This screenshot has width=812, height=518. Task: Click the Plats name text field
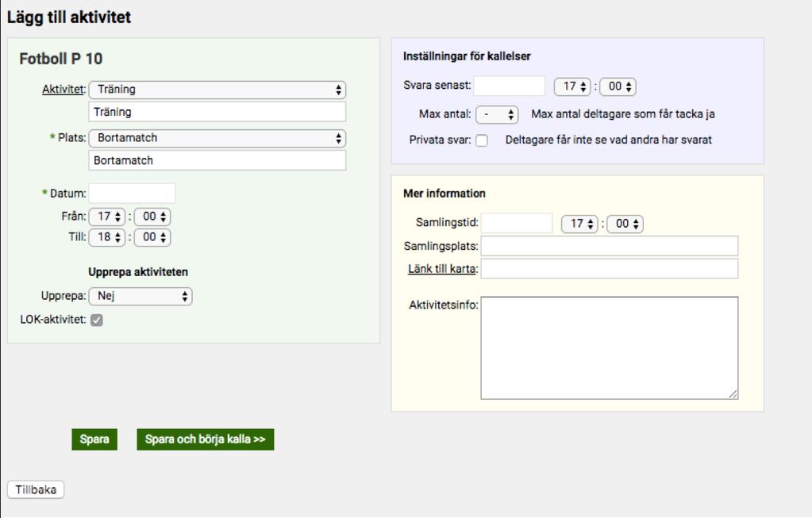[x=217, y=160]
